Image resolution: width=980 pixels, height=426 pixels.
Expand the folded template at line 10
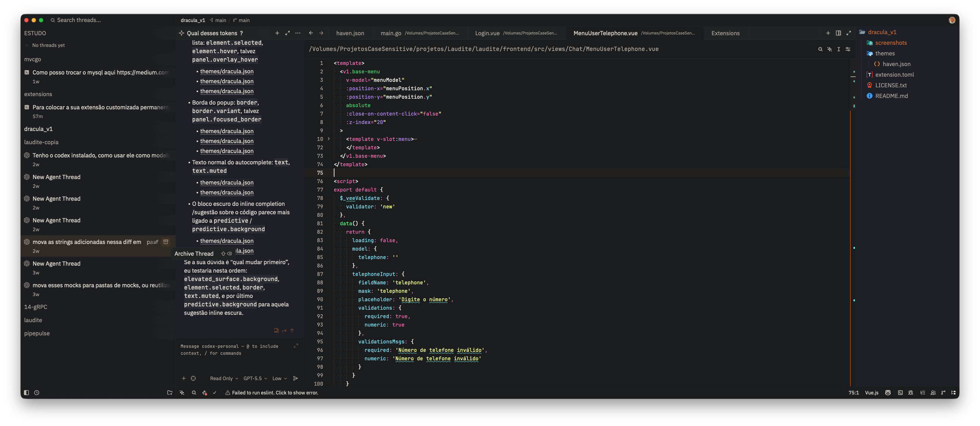(x=329, y=139)
